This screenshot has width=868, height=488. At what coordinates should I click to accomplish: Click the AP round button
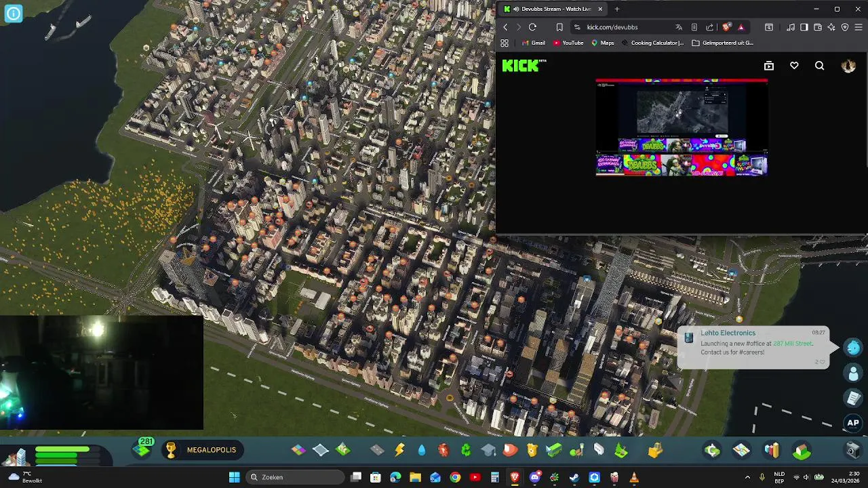click(853, 423)
